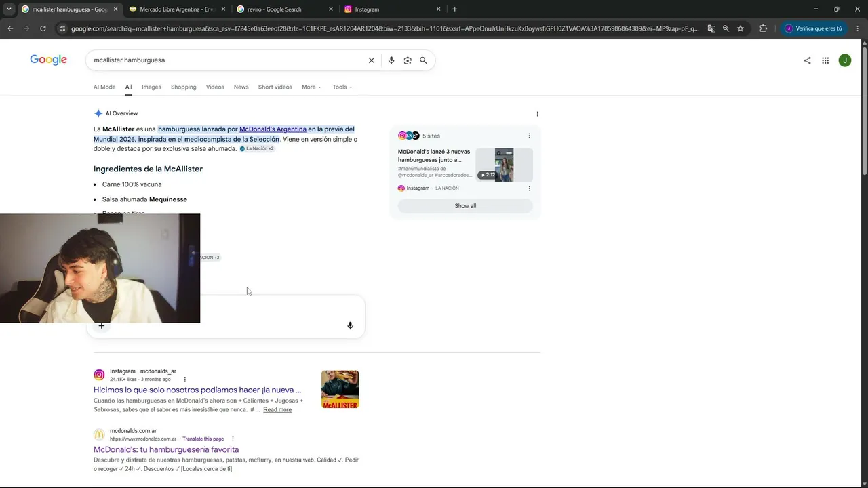
Task: Reload the current page
Action: coord(43,28)
